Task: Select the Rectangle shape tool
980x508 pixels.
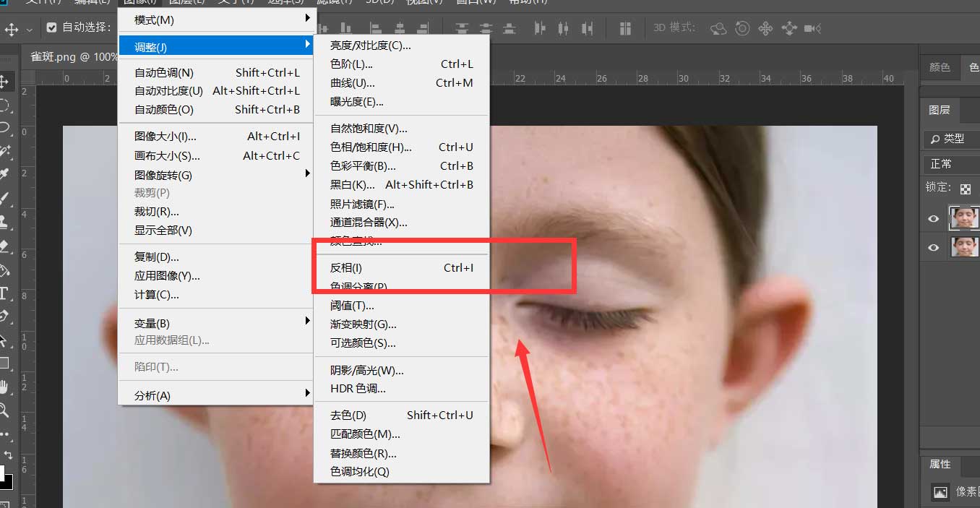Action: pyautogui.click(x=4, y=363)
